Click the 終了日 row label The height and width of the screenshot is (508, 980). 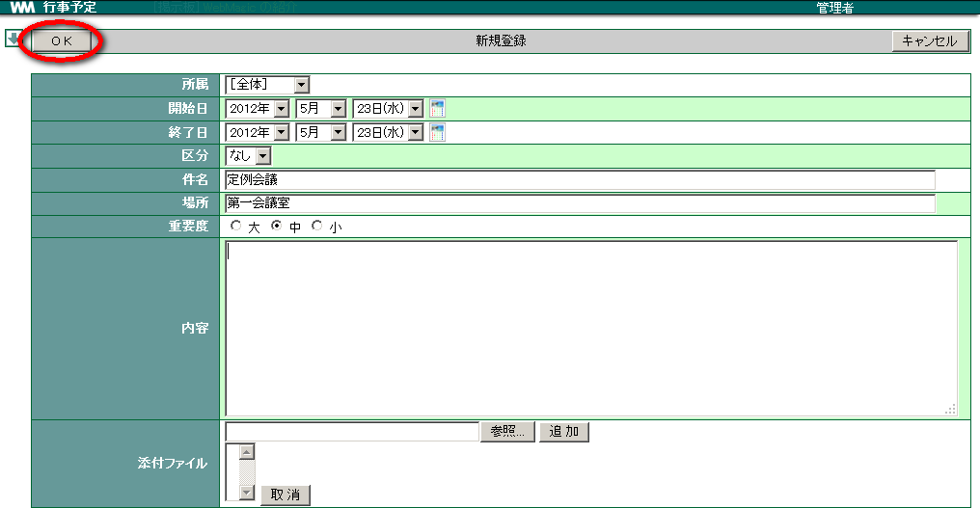tap(188, 132)
